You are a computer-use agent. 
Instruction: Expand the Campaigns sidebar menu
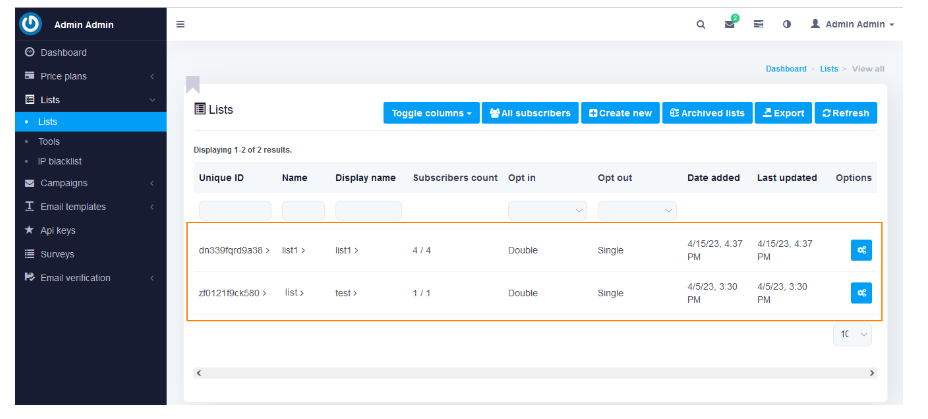64,183
